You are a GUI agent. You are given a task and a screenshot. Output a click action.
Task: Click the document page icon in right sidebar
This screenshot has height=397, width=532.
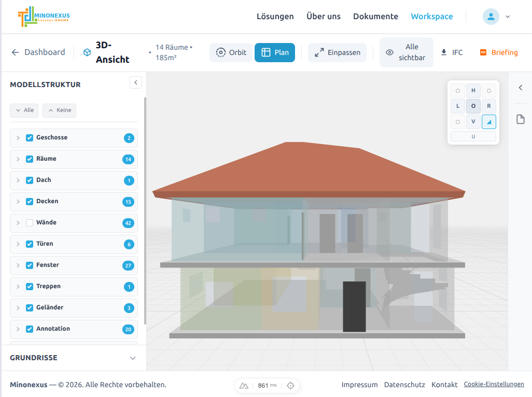pyautogui.click(x=521, y=119)
